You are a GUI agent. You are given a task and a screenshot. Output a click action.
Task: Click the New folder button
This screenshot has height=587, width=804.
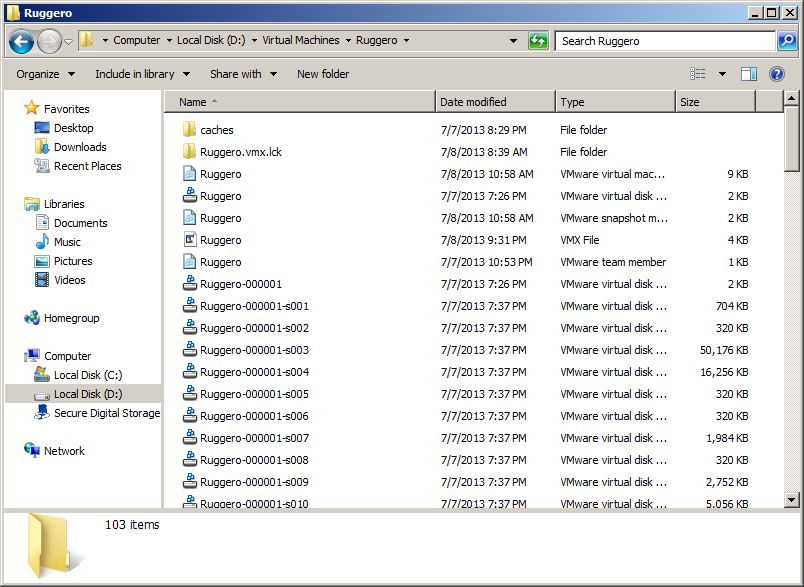[323, 74]
